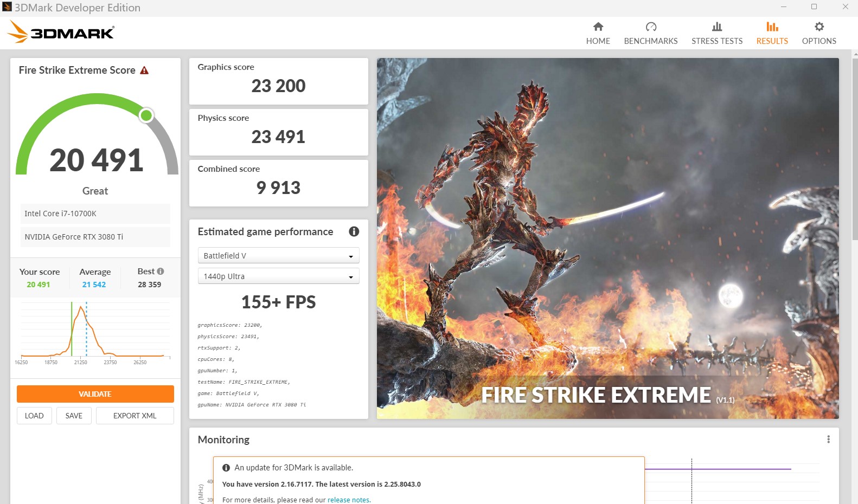
Task: Click the Graphics score label
Action: click(x=226, y=67)
